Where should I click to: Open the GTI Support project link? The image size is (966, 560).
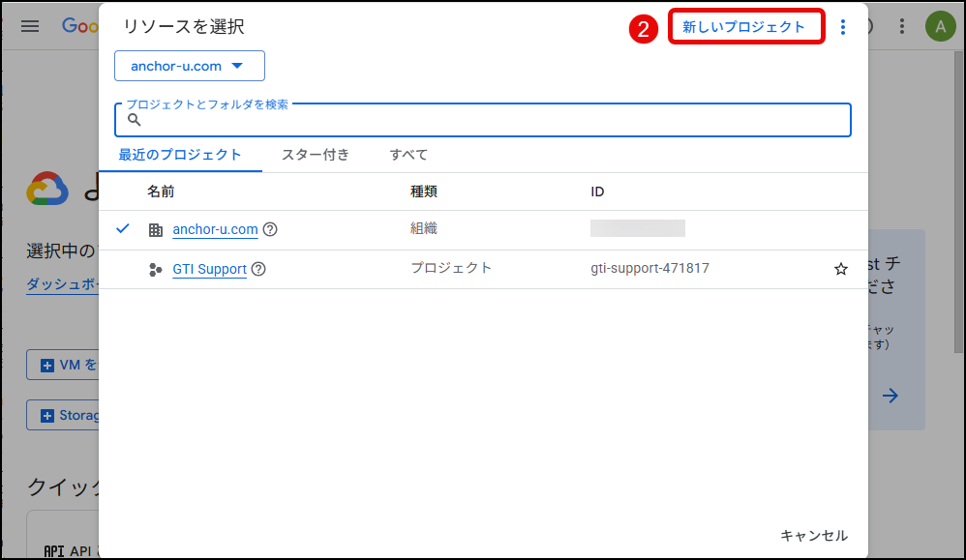pos(209,269)
